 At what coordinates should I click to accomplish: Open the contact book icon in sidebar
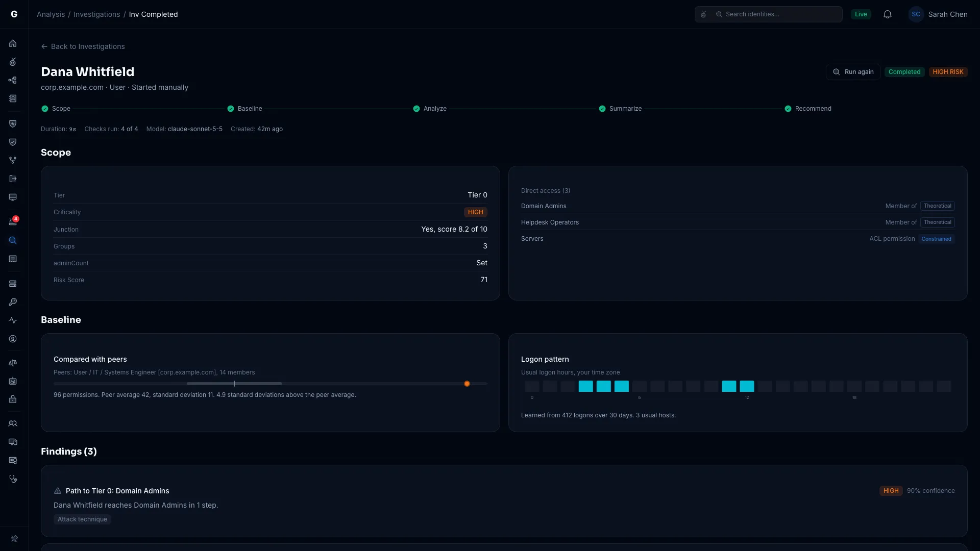tap(13, 98)
